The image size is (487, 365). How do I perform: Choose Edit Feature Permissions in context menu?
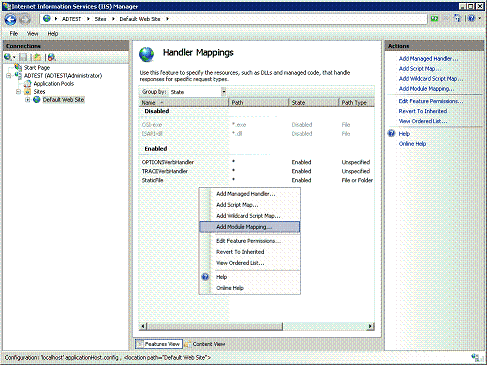click(250, 241)
